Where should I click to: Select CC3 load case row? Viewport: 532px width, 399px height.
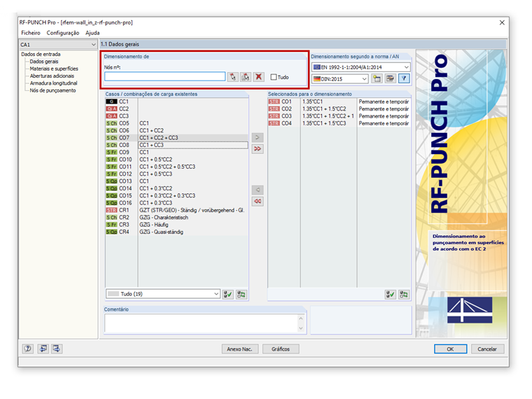176,116
